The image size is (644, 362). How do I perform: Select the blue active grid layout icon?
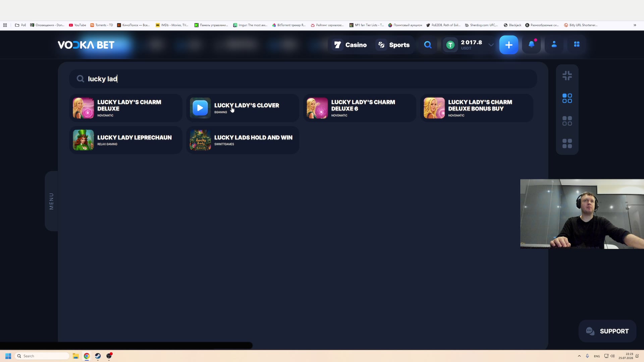pos(567,98)
